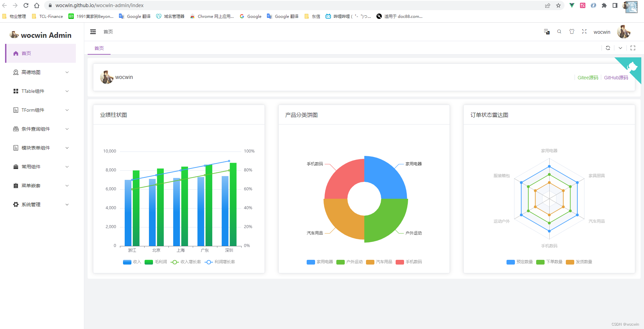Click the 高德地图 map pin icon

(16, 72)
